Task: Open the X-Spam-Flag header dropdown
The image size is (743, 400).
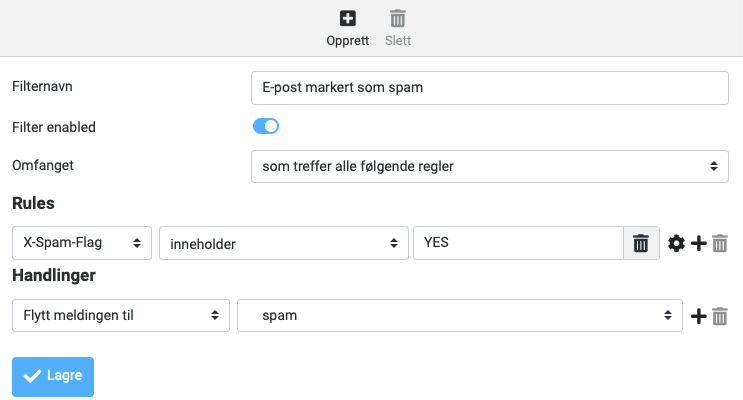Action: [x=82, y=243]
